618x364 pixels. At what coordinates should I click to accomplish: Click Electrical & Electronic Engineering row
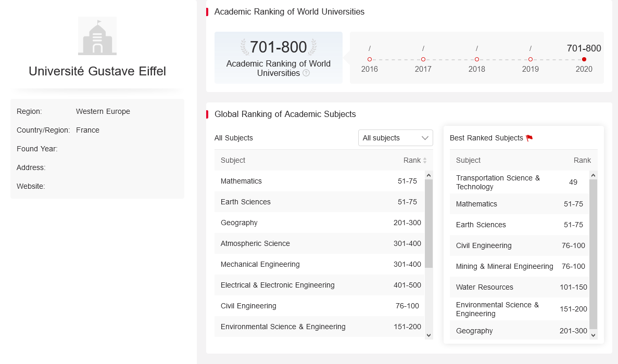(319, 285)
